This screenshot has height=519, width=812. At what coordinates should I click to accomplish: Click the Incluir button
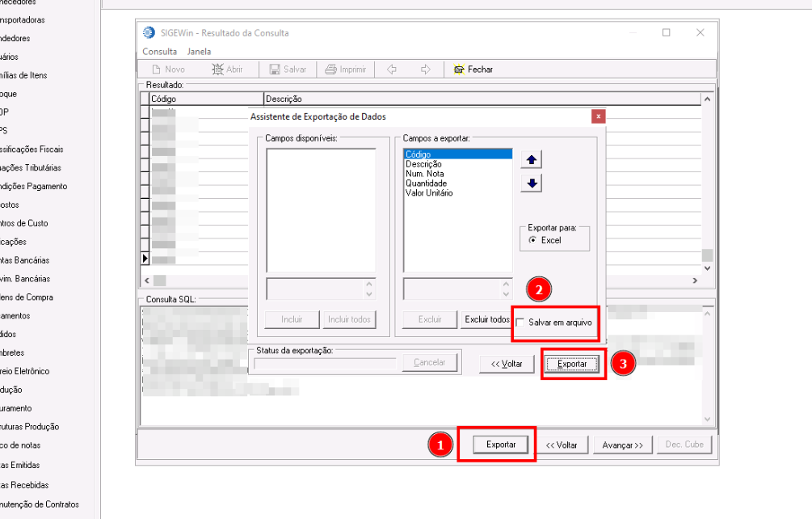(292, 319)
